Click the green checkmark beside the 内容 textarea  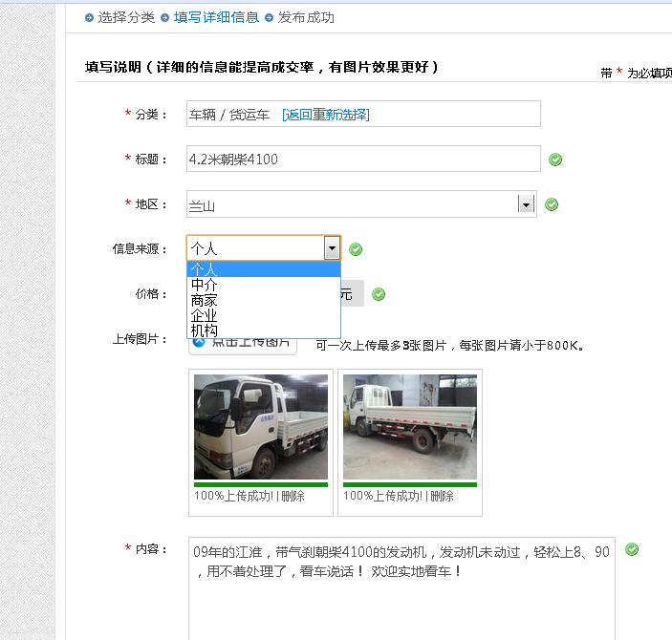click(631, 549)
